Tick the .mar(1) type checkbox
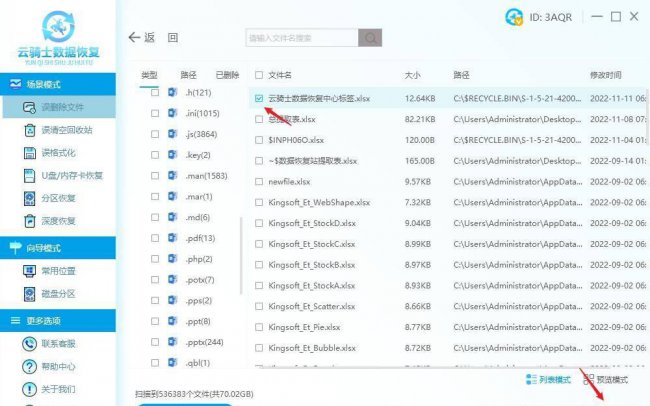 155,197
